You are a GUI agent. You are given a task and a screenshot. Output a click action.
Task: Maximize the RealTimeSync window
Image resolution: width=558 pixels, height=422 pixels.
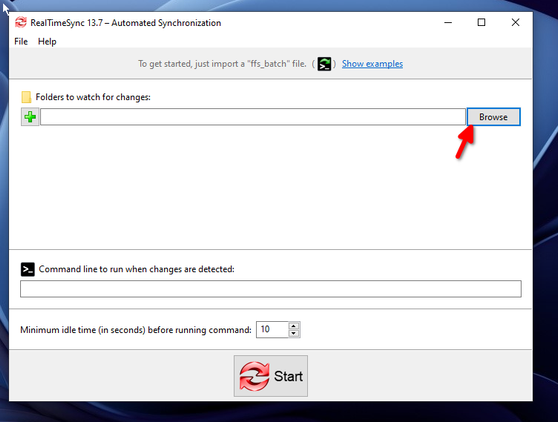[x=481, y=22]
